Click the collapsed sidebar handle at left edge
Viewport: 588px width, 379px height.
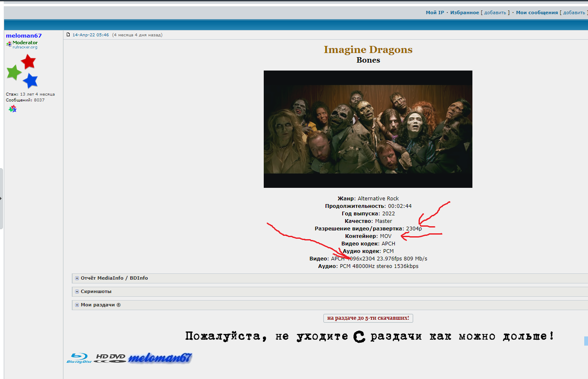1,198
